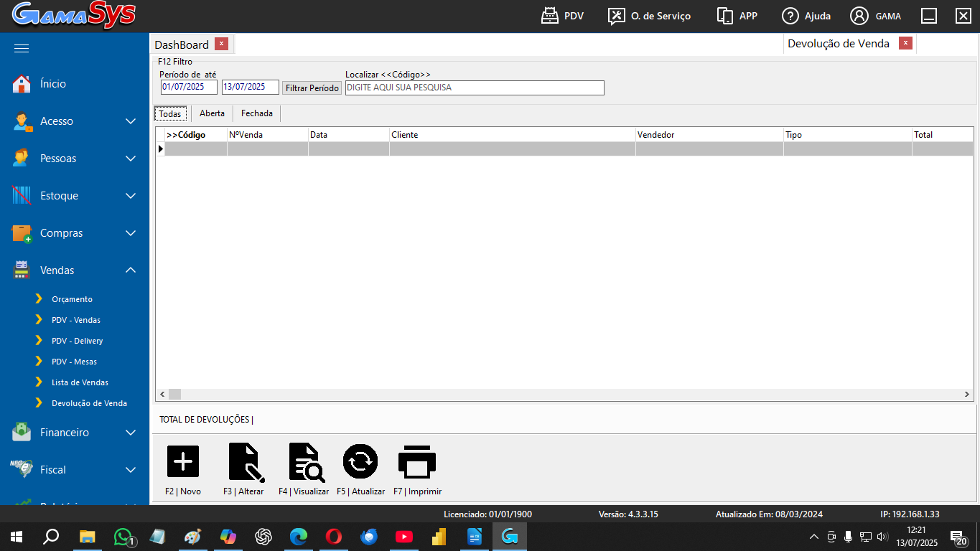Viewport: 980px width, 551px height.
Task: Click the F3 Alterar edit icon
Action: coord(244,461)
